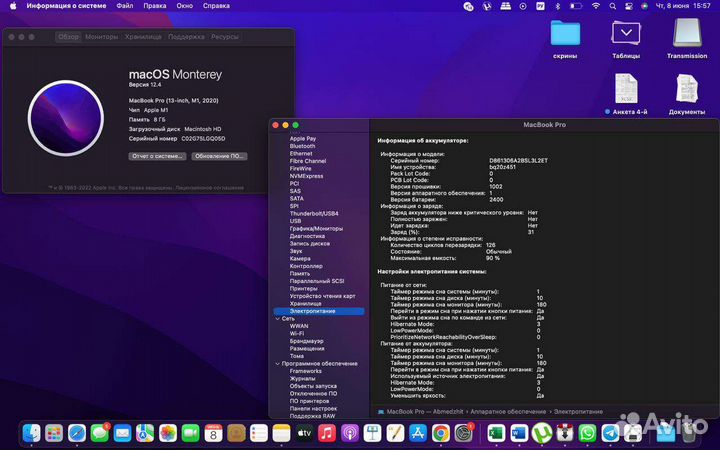Image resolution: width=720 pixels, height=450 pixels.
Task: Select Графика/Мониторы in the sidebar
Action: coord(316,229)
